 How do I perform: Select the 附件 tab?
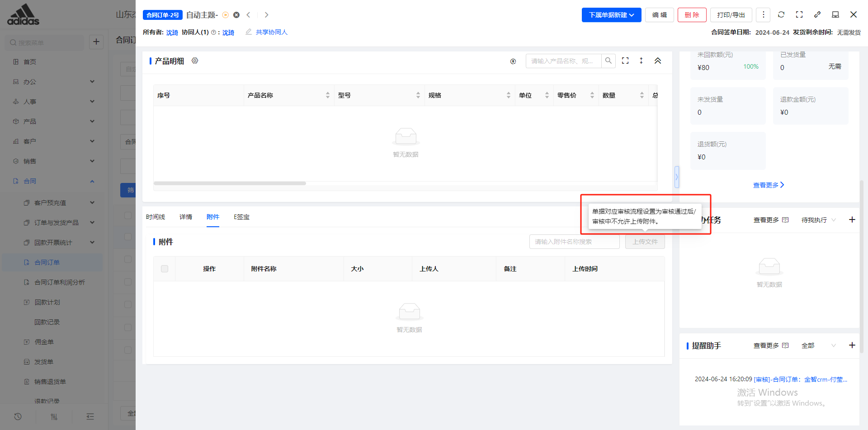pos(213,217)
